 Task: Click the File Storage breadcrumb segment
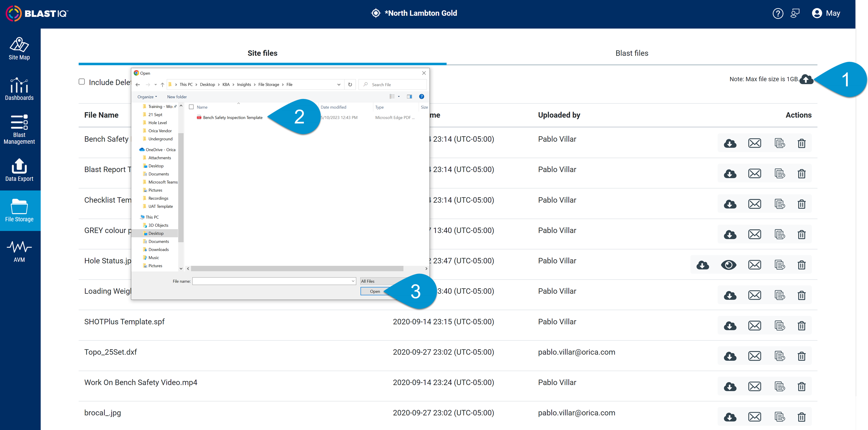[x=269, y=84]
